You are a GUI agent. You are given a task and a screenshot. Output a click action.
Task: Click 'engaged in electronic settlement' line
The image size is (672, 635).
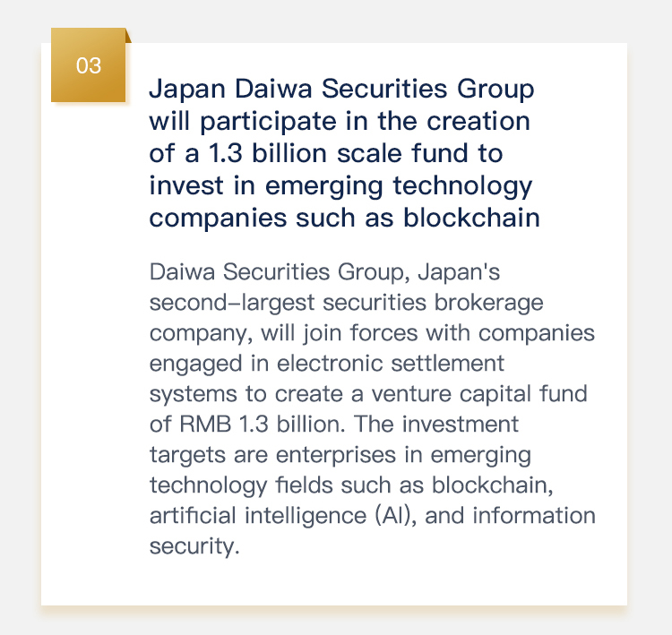point(326,364)
